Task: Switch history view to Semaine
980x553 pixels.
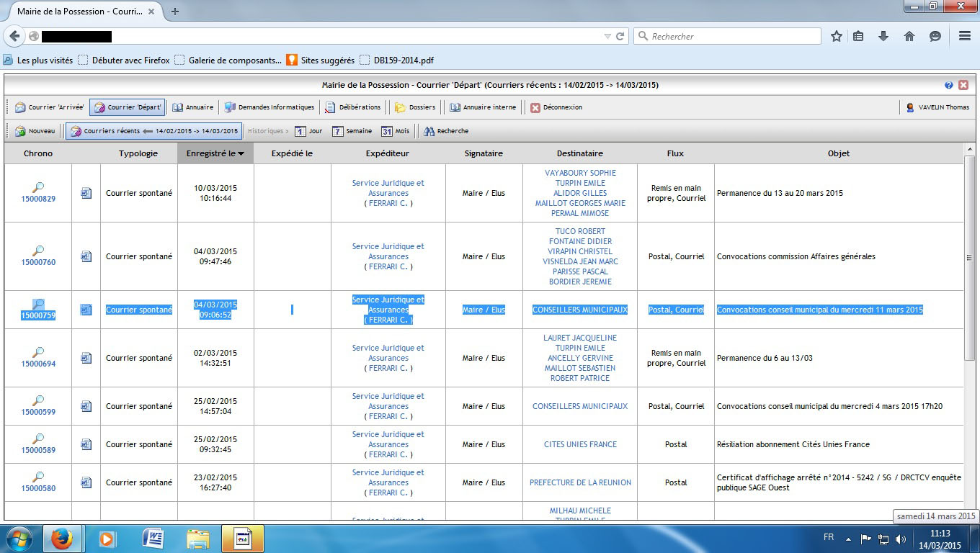Action: (352, 131)
